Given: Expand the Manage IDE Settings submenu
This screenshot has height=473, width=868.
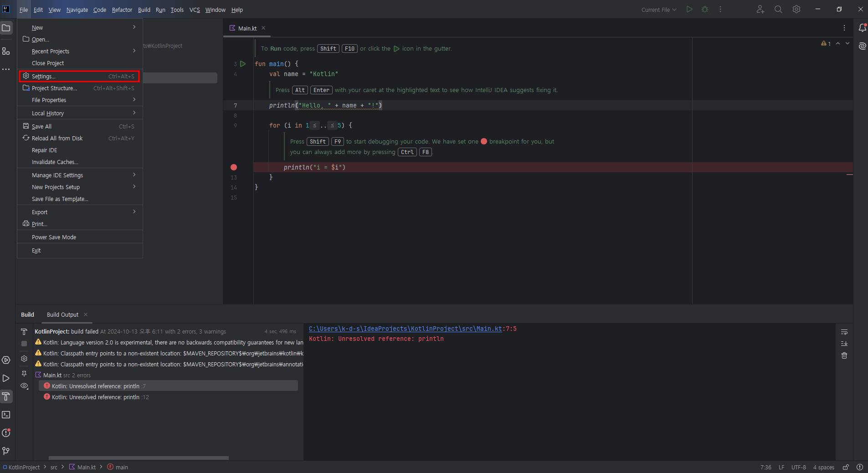Looking at the screenshot, I should tap(80, 175).
